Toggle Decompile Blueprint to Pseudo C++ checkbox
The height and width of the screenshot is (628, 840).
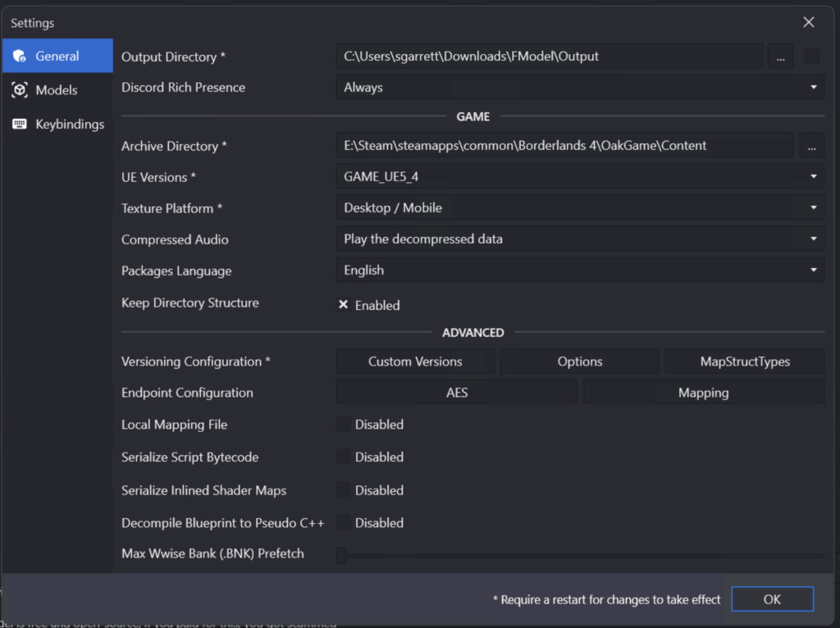click(344, 523)
